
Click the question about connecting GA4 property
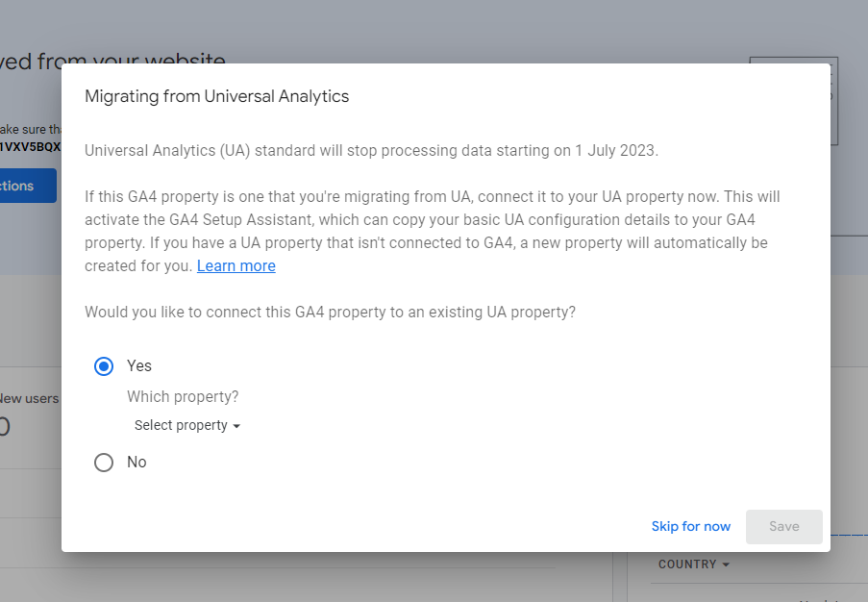point(330,312)
